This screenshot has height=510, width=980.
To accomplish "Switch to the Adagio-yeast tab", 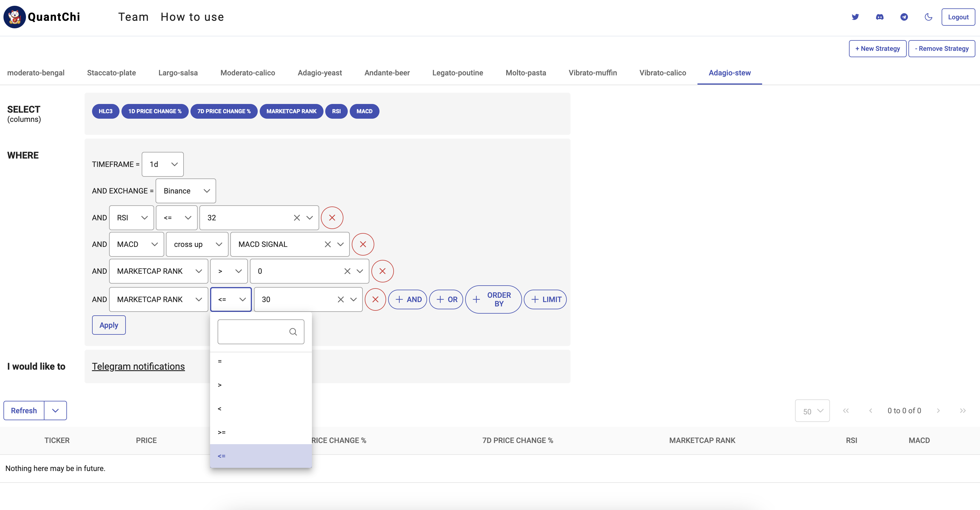I will 320,73.
